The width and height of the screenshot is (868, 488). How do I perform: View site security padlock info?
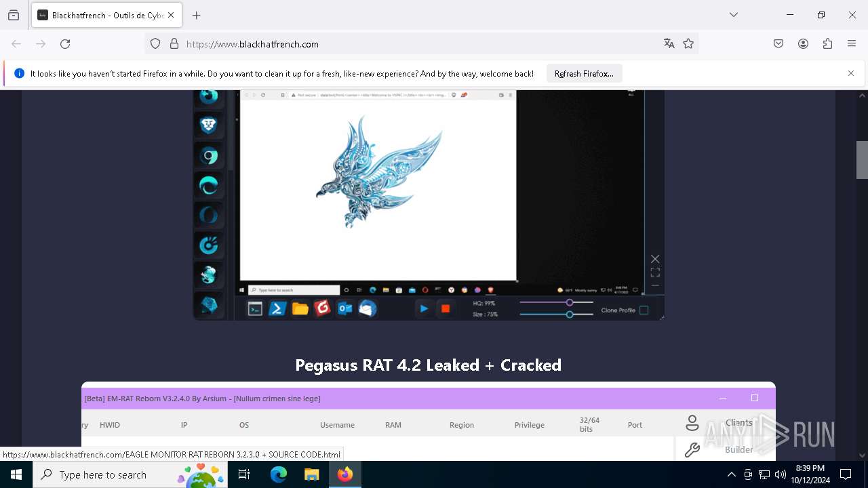[x=174, y=44]
